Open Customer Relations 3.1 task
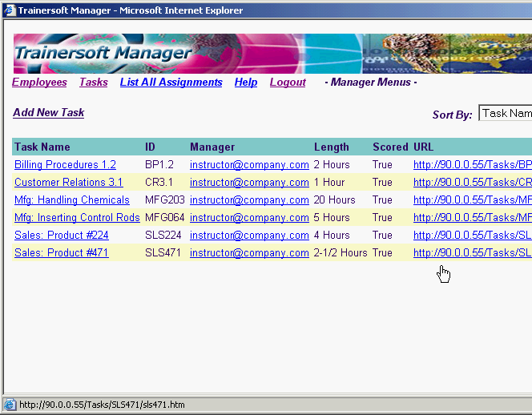 tap(69, 182)
